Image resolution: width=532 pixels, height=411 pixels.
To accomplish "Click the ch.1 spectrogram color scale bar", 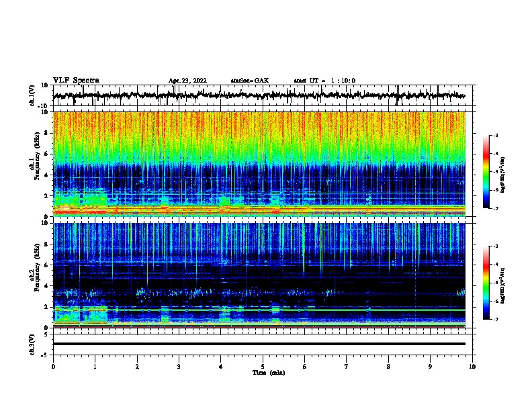I will click(x=486, y=172).
